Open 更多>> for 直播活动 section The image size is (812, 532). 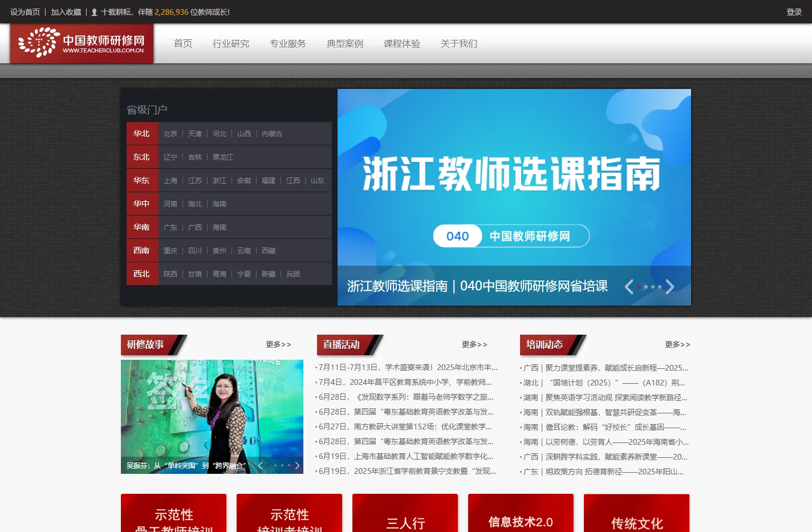(474, 344)
